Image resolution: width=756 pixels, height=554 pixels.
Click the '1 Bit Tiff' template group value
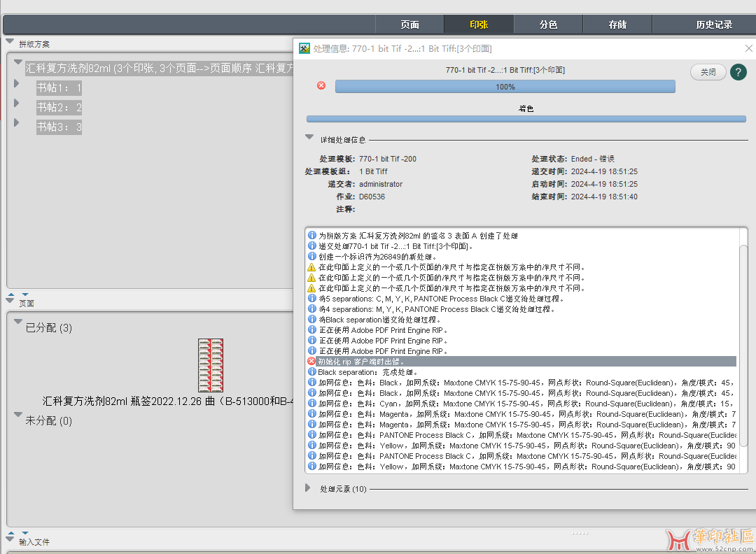point(373,171)
